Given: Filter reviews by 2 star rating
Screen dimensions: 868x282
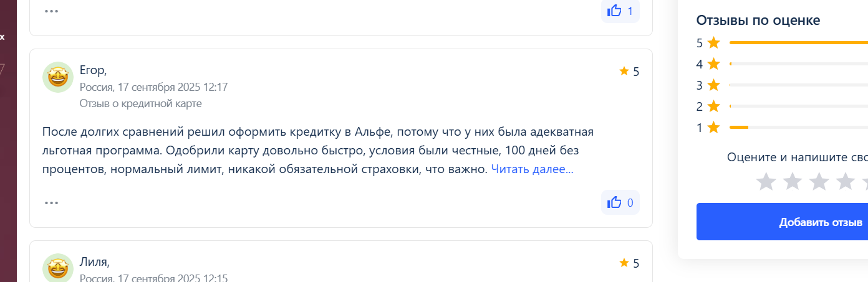Looking at the screenshot, I should pyautogui.click(x=782, y=106).
